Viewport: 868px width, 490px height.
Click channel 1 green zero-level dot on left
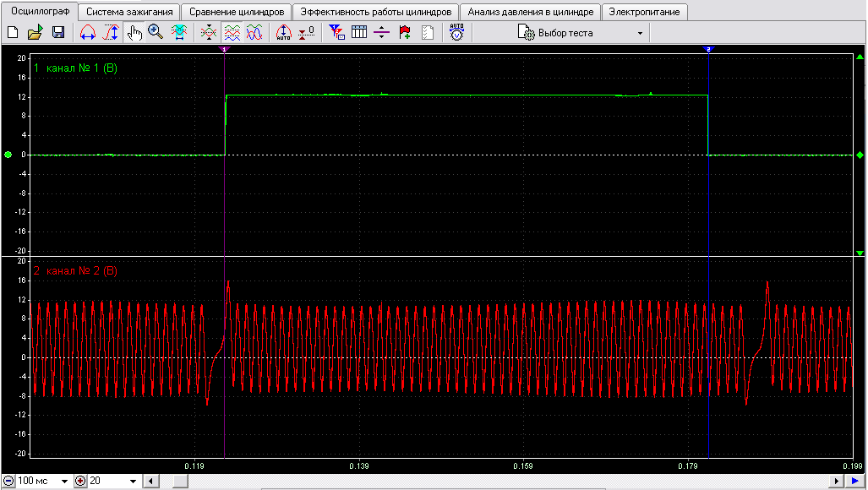coord(8,155)
